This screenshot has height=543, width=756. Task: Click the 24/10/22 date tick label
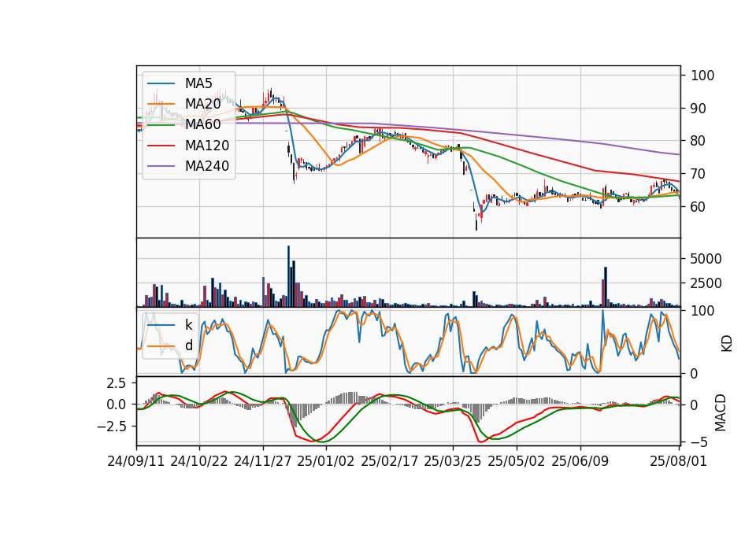[x=199, y=461]
